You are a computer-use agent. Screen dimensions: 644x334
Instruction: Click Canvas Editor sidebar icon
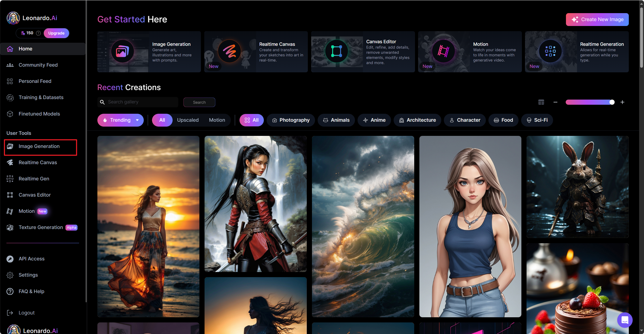coord(10,195)
